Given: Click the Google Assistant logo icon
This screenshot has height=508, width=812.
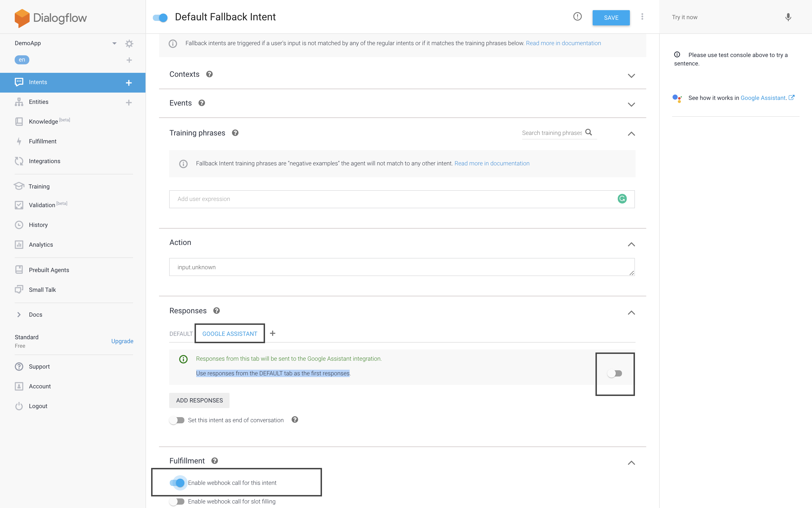Looking at the screenshot, I should point(677,98).
